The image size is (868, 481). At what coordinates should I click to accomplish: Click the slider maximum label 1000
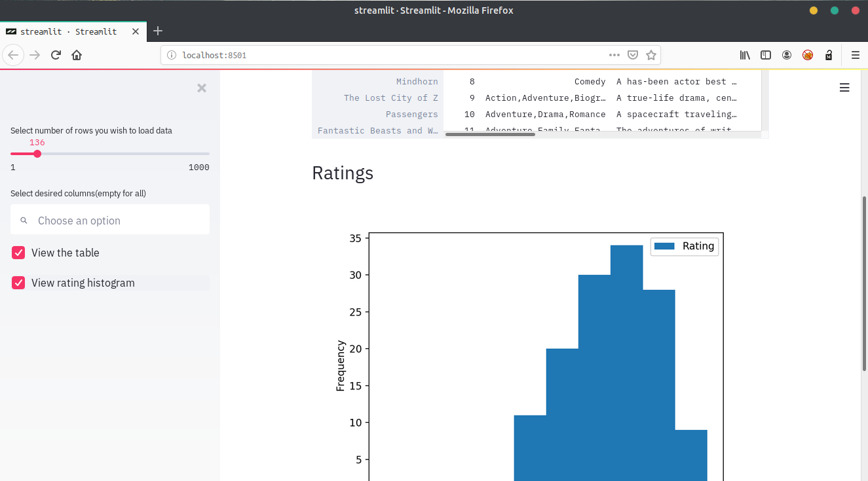[x=199, y=168]
